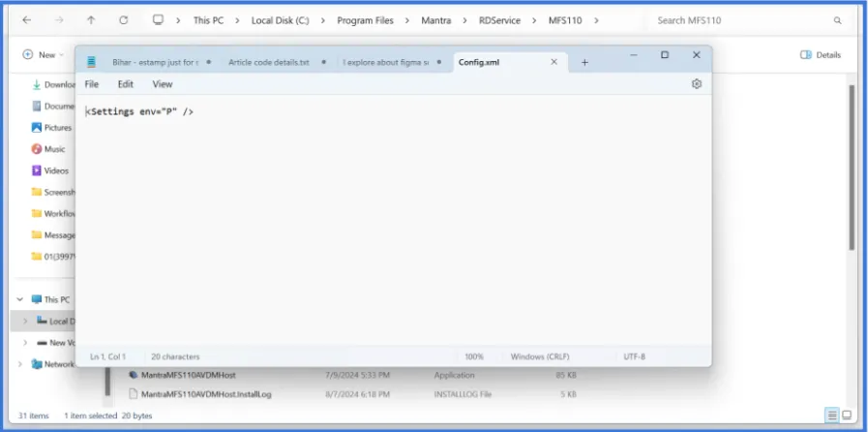Navigate up one folder in Explorer
The image size is (868, 432).
click(x=91, y=20)
